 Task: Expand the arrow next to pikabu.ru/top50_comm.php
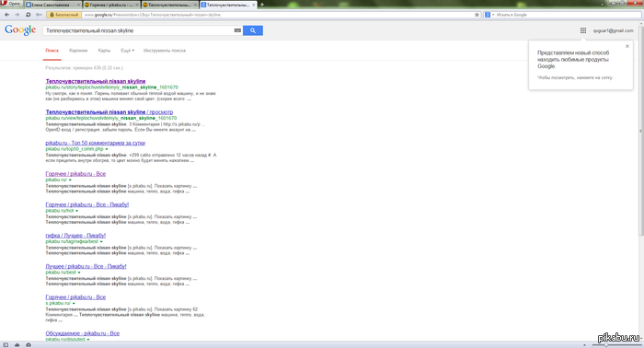[107, 149]
